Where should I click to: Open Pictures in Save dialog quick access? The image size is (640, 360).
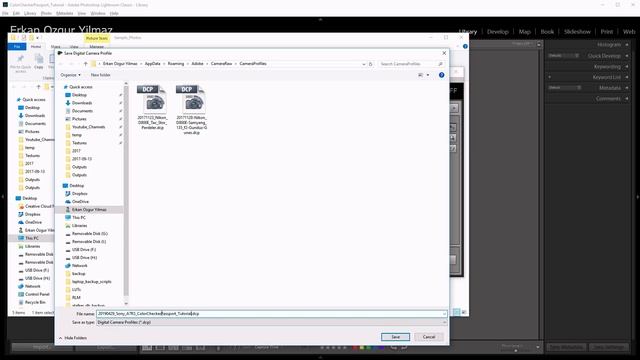point(79,119)
